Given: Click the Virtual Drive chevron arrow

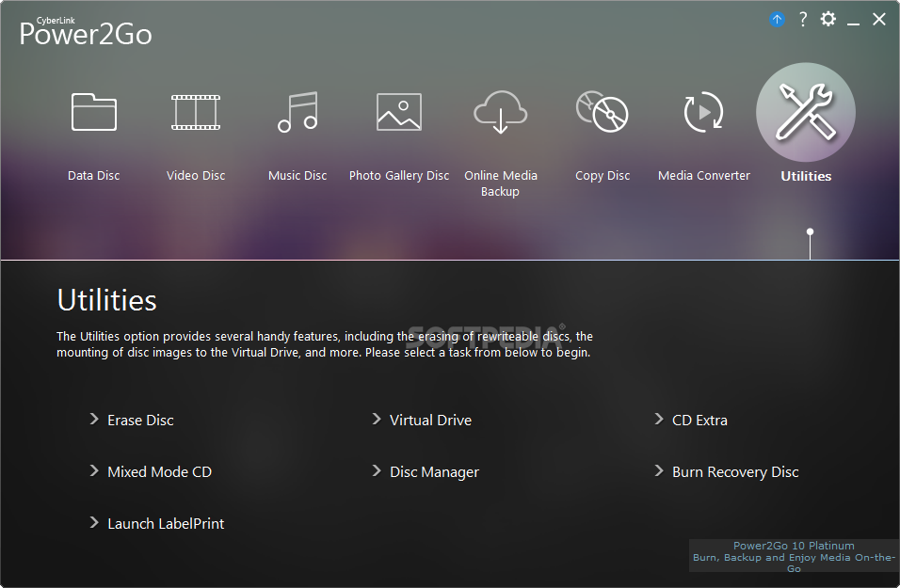Looking at the screenshot, I should pyautogui.click(x=377, y=420).
